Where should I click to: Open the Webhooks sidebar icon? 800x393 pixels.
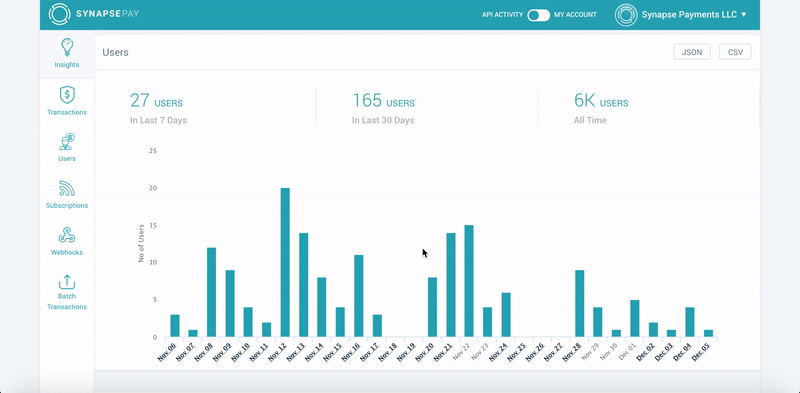click(x=67, y=235)
